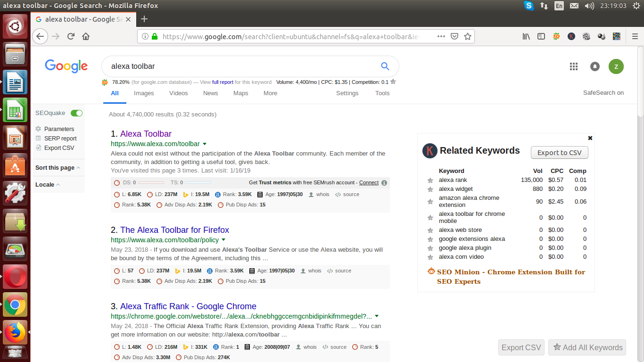
Task: Reload the current page
Action: coord(71,36)
